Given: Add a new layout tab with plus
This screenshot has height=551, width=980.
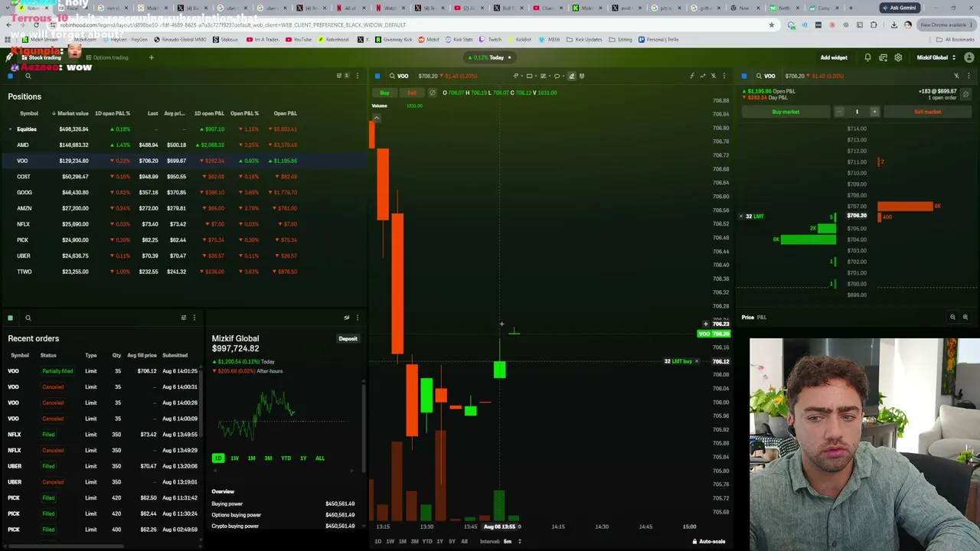Looking at the screenshot, I should tap(151, 57).
